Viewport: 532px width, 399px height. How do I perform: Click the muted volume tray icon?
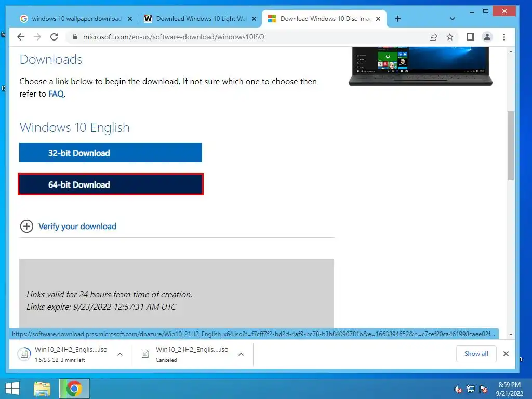[458, 389]
